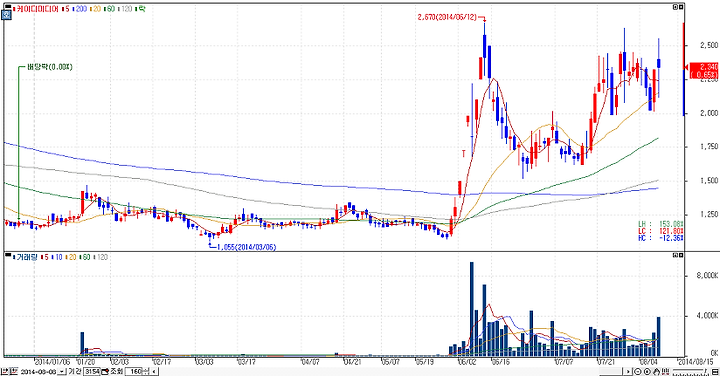Viewport: 720px width, 376px height.
Task: Click the 8,000K volume axis label
Action: 708,275
